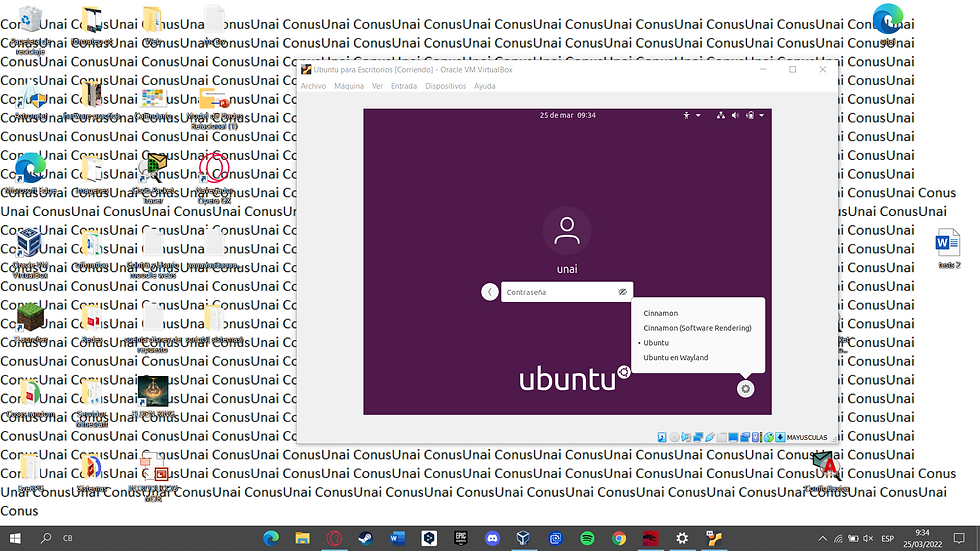This screenshot has width=980, height=551.
Task: Click the unai user avatar
Action: (567, 231)
